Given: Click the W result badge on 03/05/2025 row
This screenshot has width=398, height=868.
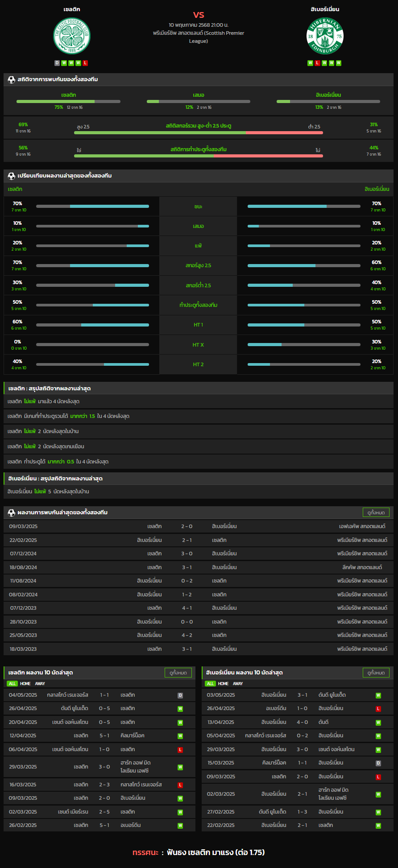Looking at the screenshot, I should click(x=378, y=695).
